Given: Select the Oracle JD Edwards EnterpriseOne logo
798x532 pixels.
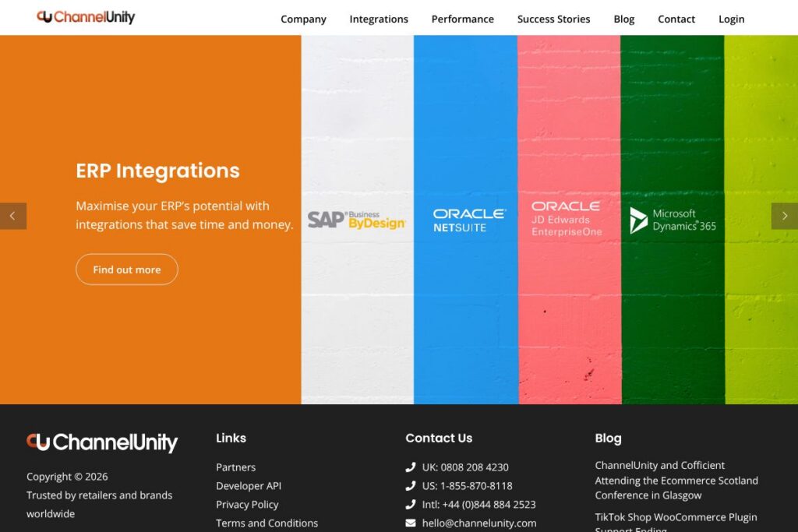Looking at the screenshot, I should [x=567, y=219].
